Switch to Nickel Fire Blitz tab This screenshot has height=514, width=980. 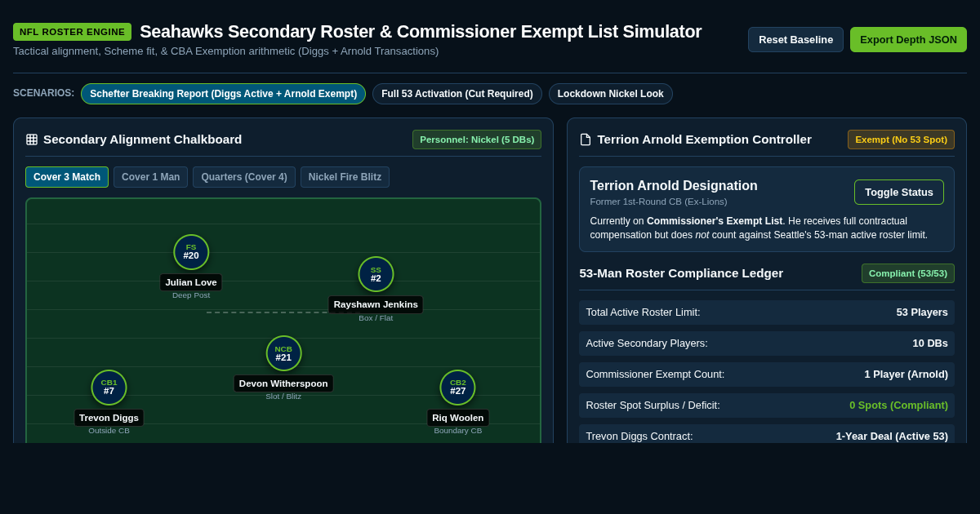pyautogui.click(x=345, y=177)
